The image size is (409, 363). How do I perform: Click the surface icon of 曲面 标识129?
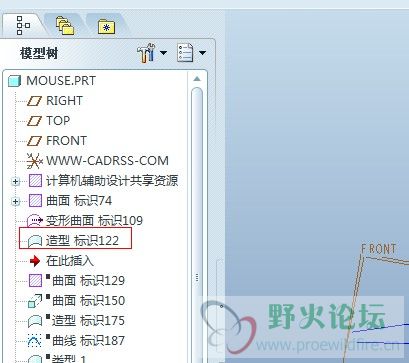tap(35, 281)
